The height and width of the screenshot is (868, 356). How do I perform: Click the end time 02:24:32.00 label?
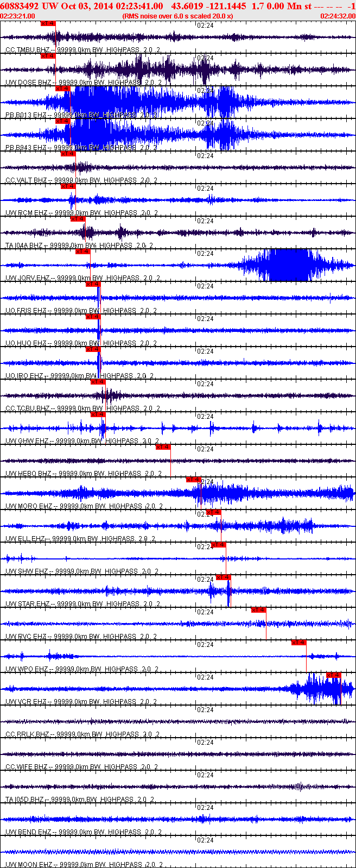tap(338, 16)
